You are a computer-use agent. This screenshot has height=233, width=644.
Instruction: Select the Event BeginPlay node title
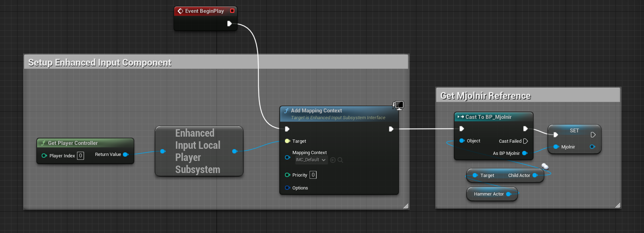click(x=204, y=11)
